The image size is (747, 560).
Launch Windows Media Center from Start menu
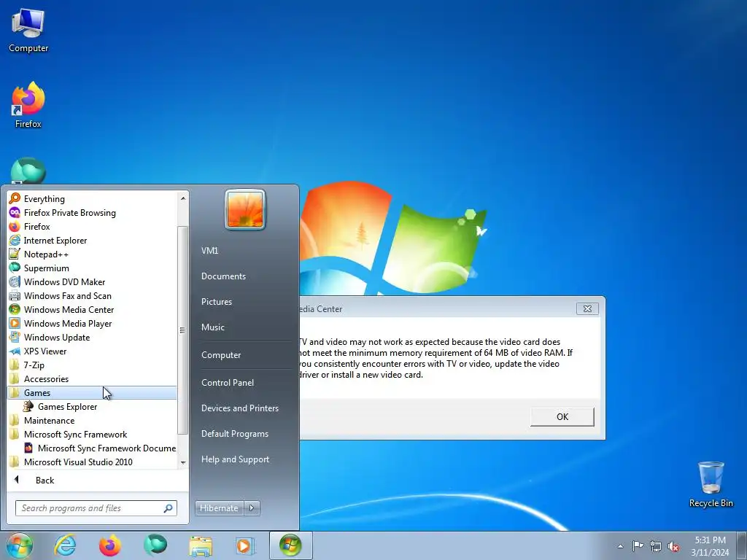point(92,309)
